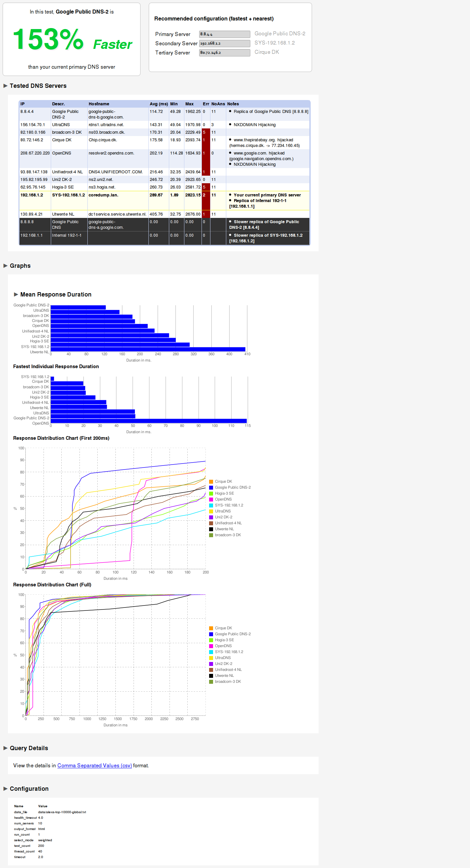Click the large '153%' headline text
This screenshot has width=470, height=868.
click(x=48, y=39)
